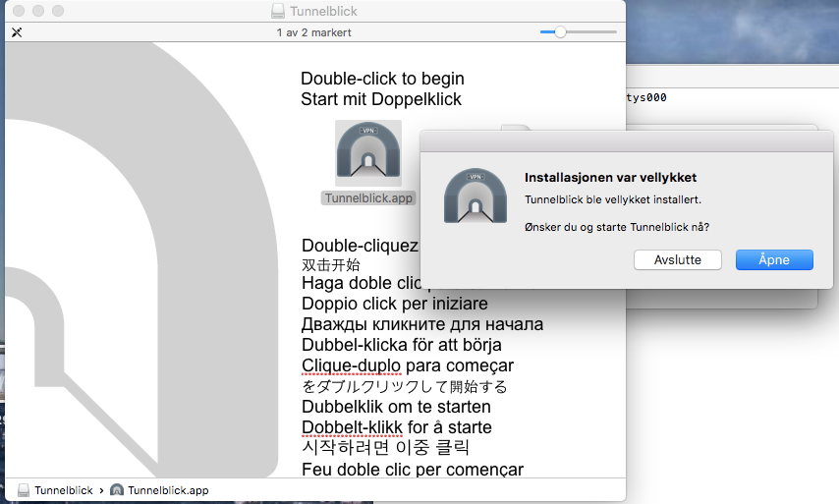Click the small app icon in path bar
Viewport: 839px width, 504px height.
tap(117, 490)
